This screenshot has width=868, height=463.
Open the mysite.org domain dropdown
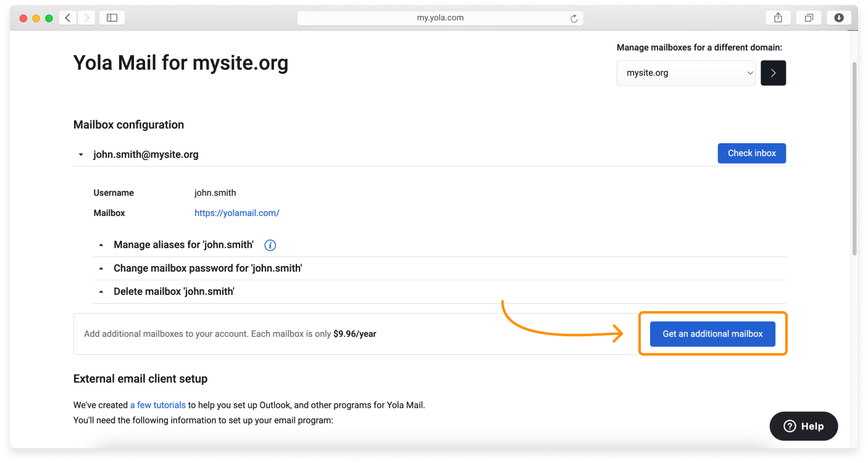click(x=685, y=73)
